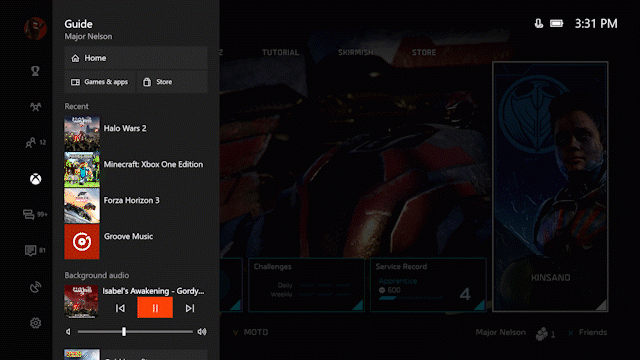640x360 pixels.
Task: Click the controller battery icon
Action: coord(556,24)
